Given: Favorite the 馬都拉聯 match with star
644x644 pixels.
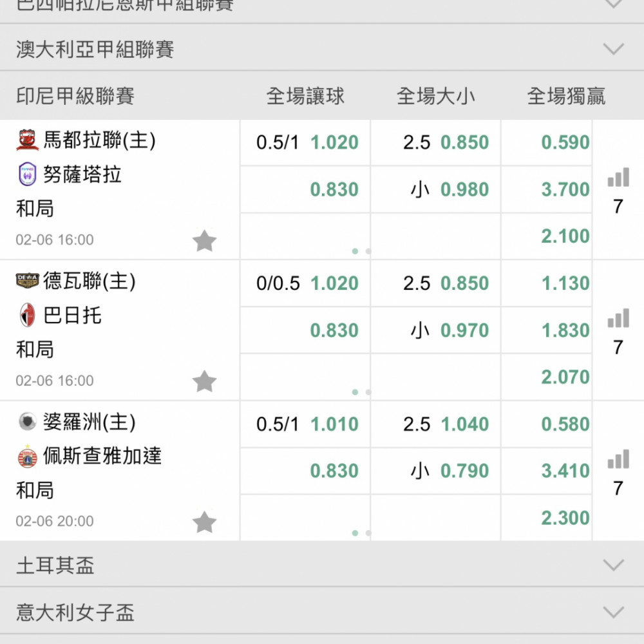Looking at the screenshot, I should (205, 241).
